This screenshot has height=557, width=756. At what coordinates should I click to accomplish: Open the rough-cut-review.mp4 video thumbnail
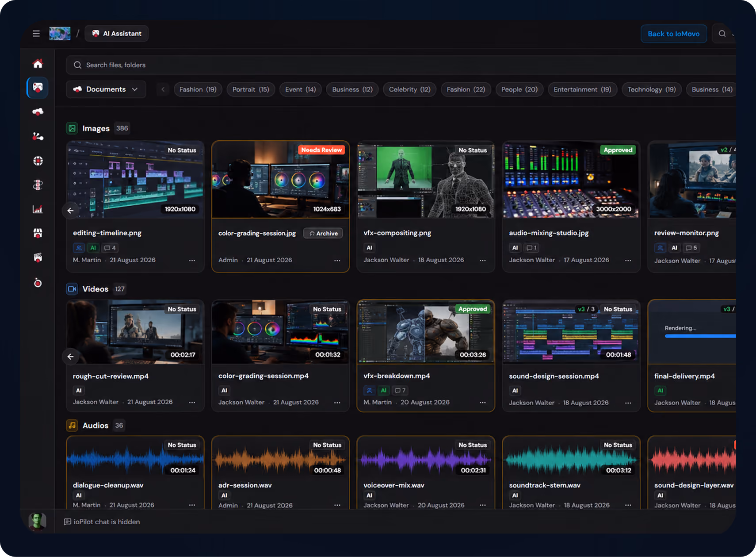[x=135, y=332]
